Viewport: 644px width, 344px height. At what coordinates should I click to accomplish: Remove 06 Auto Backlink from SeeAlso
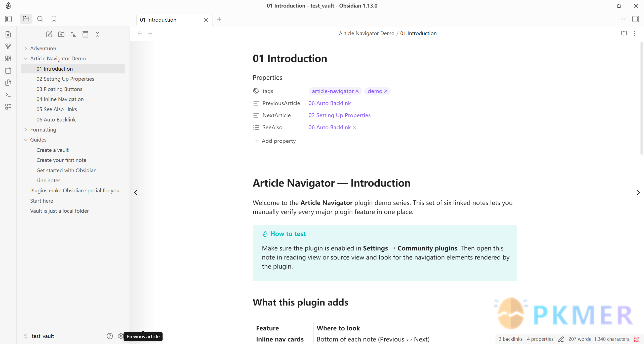click(x=354, y=127)
